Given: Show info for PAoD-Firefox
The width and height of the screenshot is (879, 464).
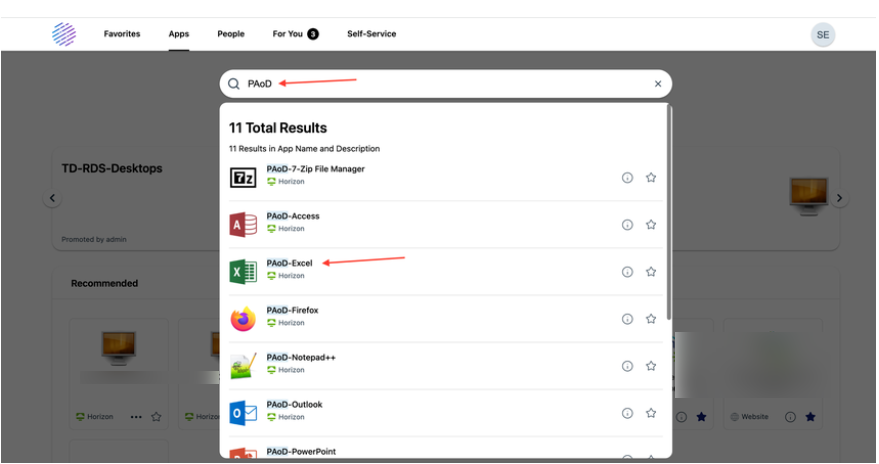Looking at the screenshot, I should pos(627,319).
